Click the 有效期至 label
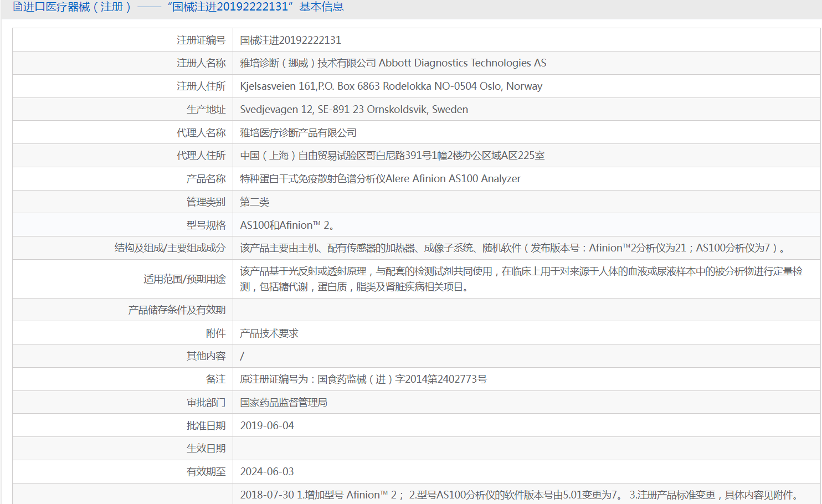The width and height of the screenshot is (822, 504). click(206, 472)
